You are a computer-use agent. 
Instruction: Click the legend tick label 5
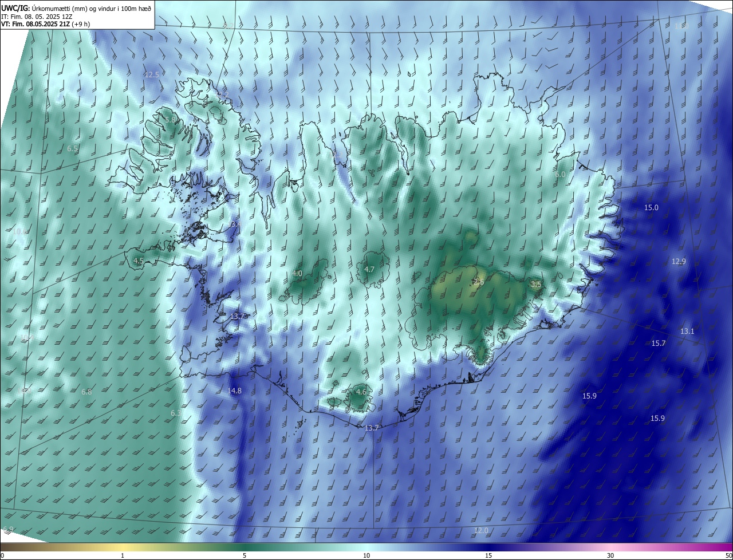245,555
